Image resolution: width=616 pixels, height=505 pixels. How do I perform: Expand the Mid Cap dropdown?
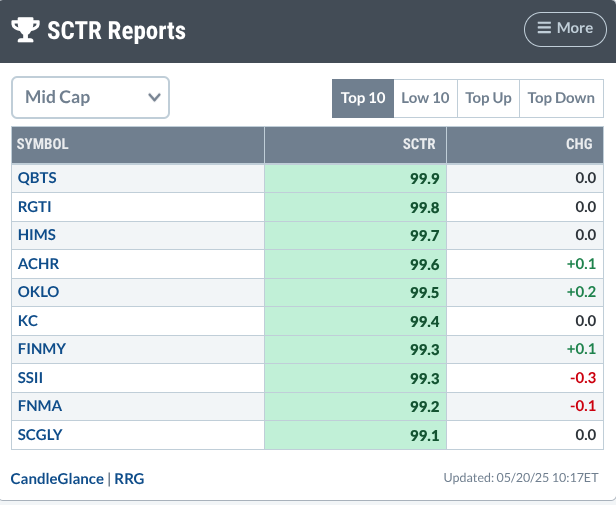(90, 97)
